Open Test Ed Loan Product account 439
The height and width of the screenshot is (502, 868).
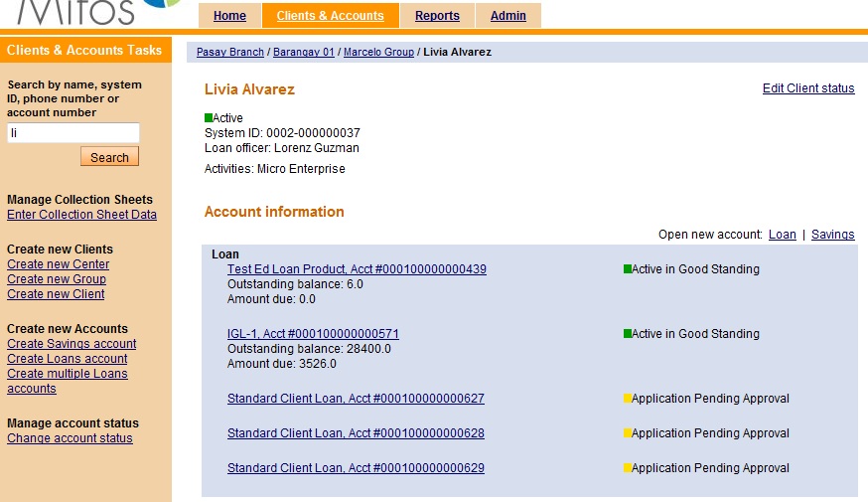click(357, 269)
